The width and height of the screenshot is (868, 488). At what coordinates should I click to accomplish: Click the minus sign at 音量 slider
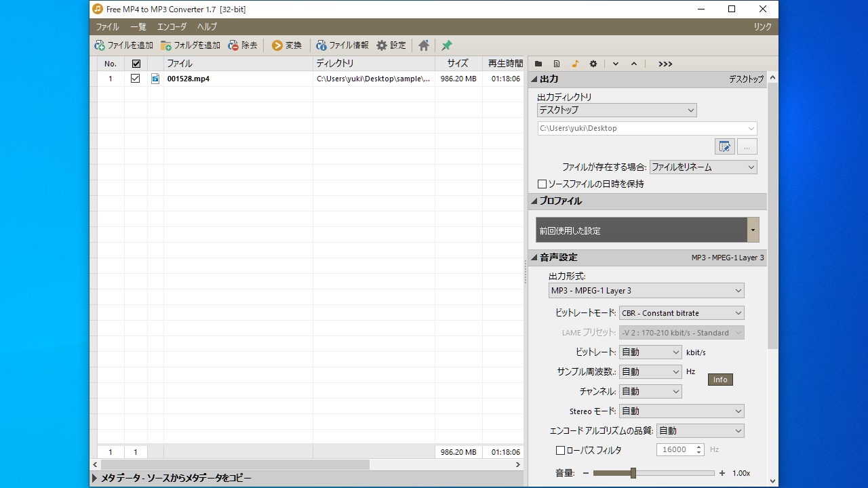[586, 473]
